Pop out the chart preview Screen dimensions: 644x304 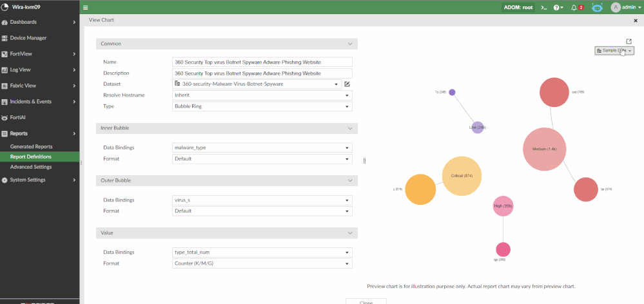point(629,41)
